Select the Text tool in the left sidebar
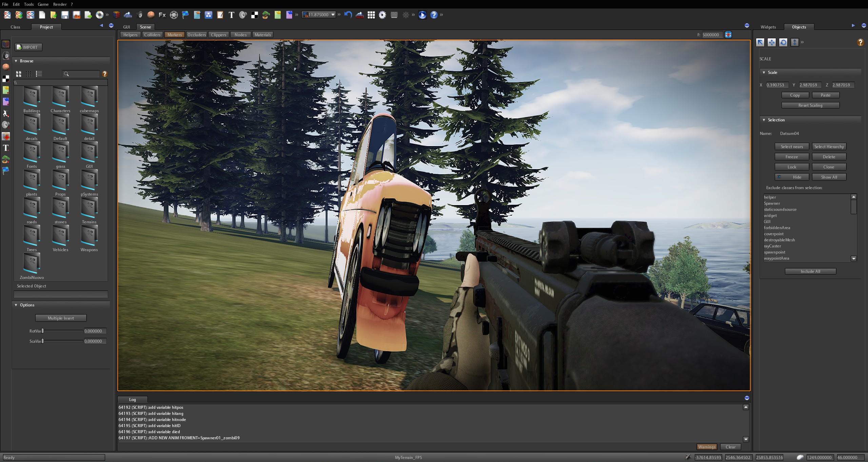Screen dimensions: 868x462 pos(5,148)
